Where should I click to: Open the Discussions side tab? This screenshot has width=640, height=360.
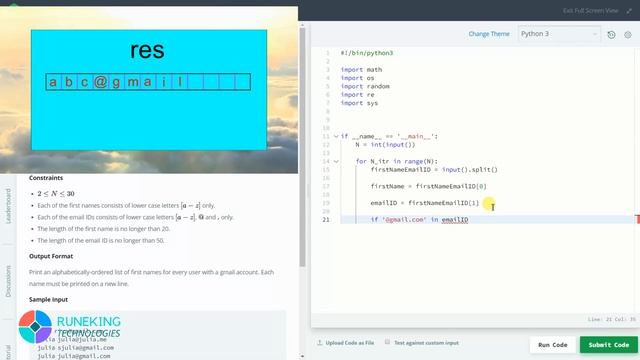point(8,281)
